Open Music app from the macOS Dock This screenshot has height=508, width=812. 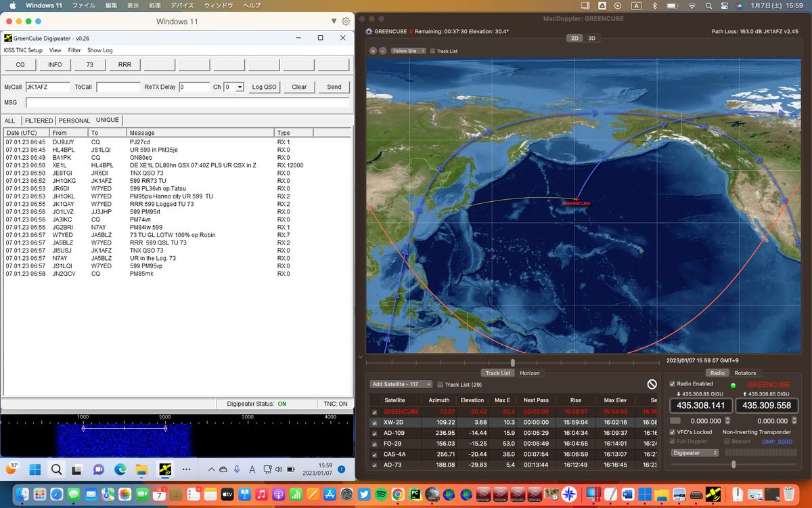[x=261, y=494]
